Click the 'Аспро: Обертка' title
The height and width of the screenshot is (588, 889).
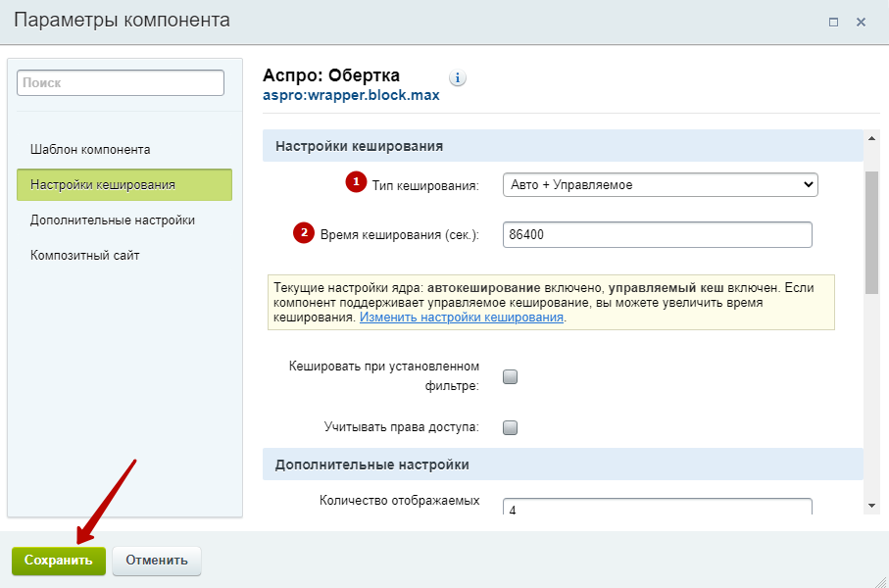[331, 74]
